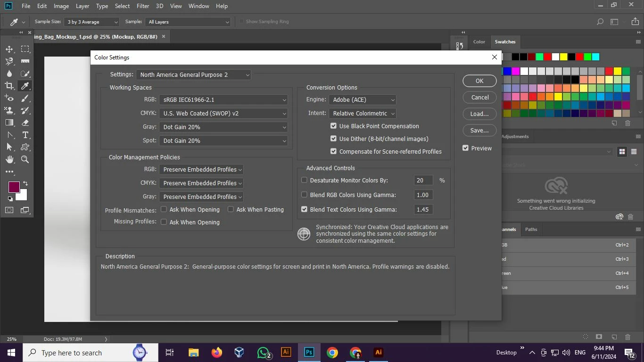This screenshot has width=644, height=362.
Task: Click the search icon in options bar
Action: click(600, 22)
